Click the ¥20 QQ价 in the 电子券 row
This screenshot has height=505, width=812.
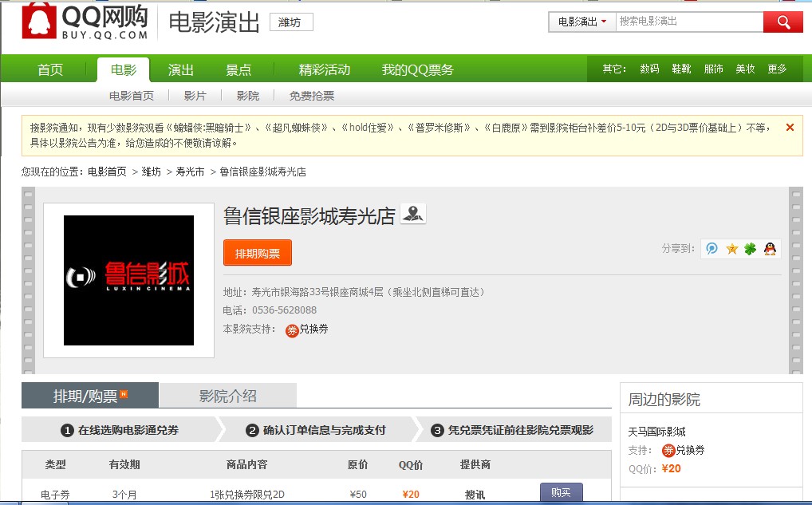411,494
